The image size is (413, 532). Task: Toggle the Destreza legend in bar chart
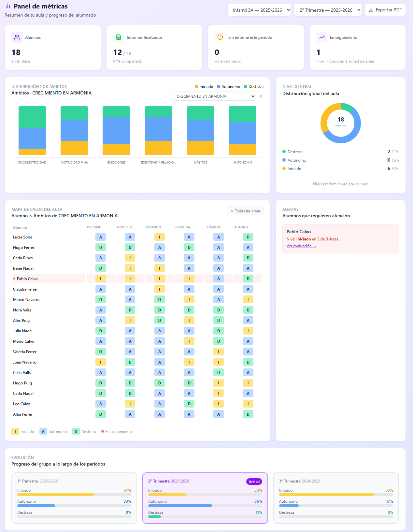pos(253,87)
